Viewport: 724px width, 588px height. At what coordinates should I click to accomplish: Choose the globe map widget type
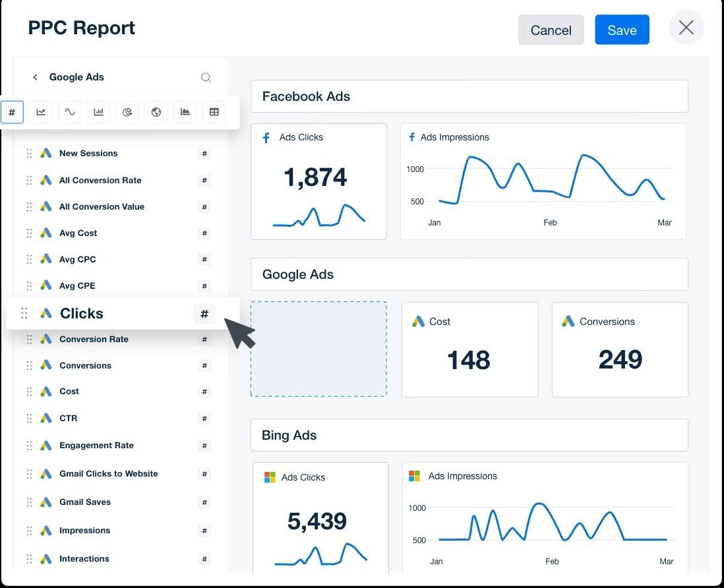click(x=156, y=112)
